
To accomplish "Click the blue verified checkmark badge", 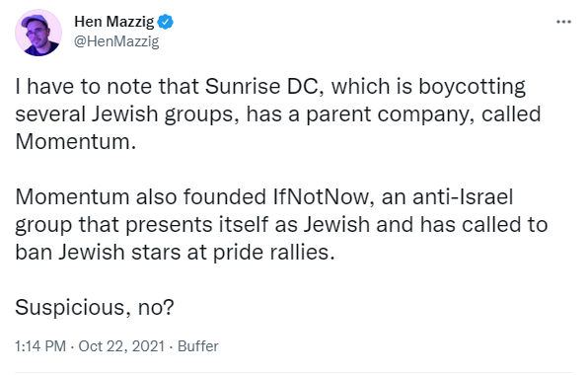I will coord(165,22).
